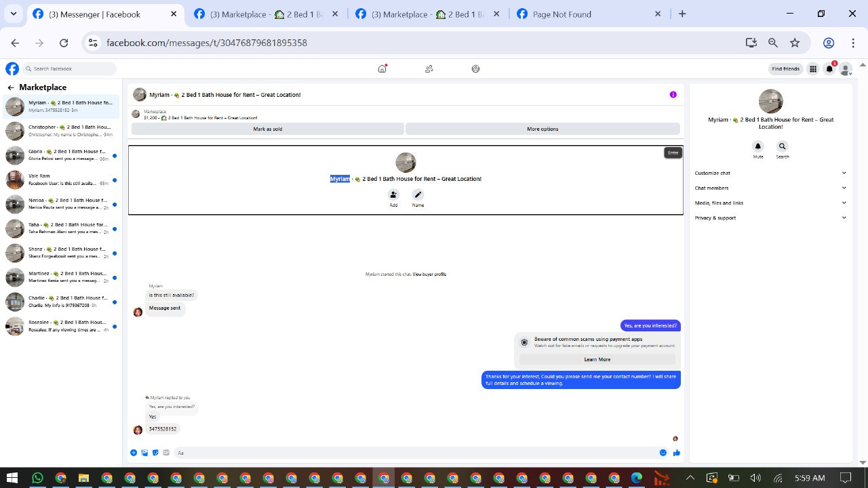Click the 3475528152 message bubble
The image size is (868, 488).
(x=163, y=429)
